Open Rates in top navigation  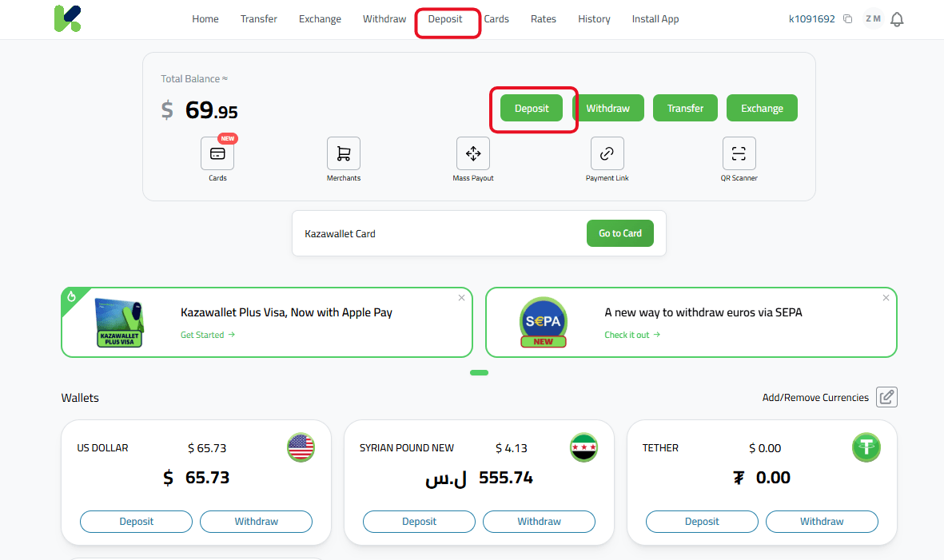[543, 19]
